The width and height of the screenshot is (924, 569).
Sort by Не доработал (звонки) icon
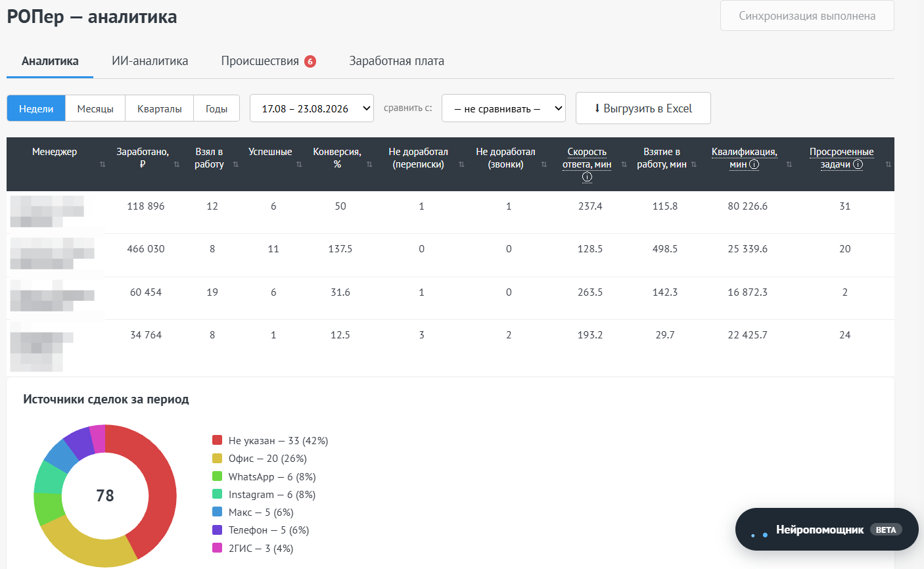[544, 164]
